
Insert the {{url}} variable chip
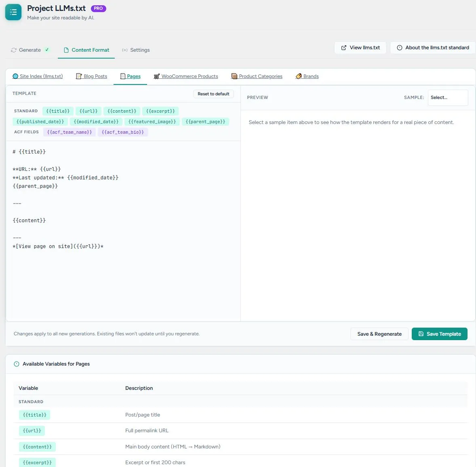click(88, 111)
